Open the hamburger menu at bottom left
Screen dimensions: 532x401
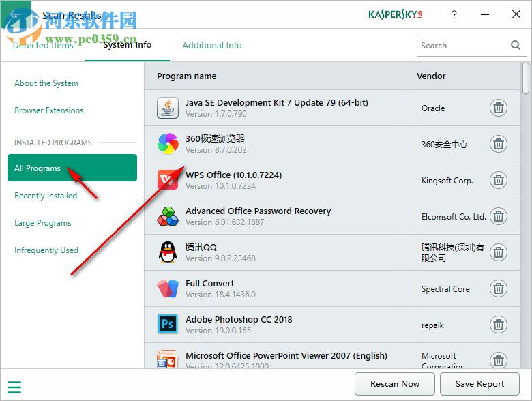click(14, 387)
